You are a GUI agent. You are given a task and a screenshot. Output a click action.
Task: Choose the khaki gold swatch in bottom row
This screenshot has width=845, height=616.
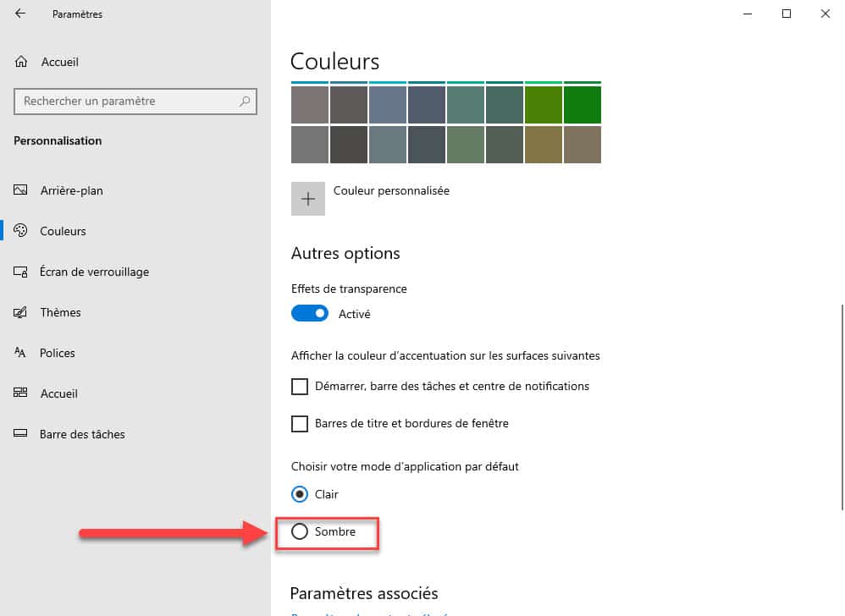544,145
